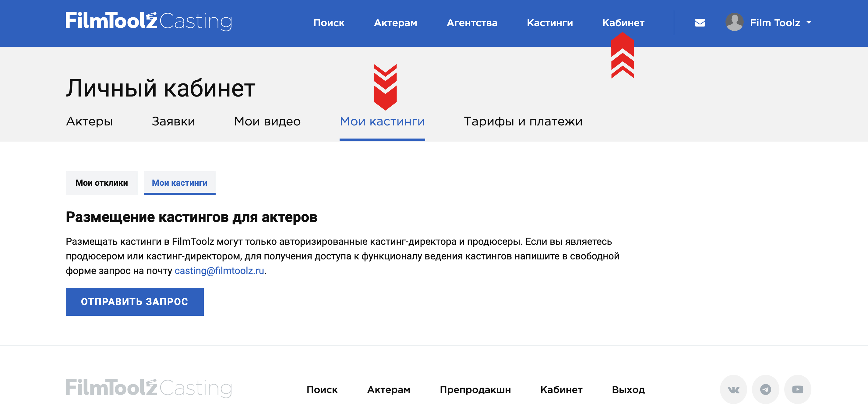Open the VK social icon in footer
The width and height of the screenshot is (868, 408).
pos(734,389)
